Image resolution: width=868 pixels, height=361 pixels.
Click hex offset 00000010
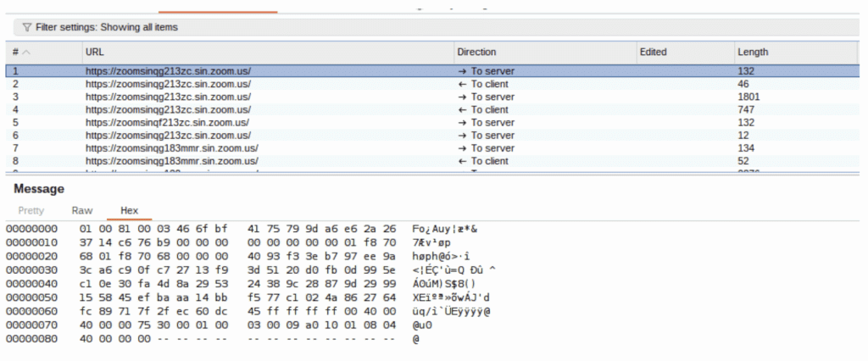(31, 242)
